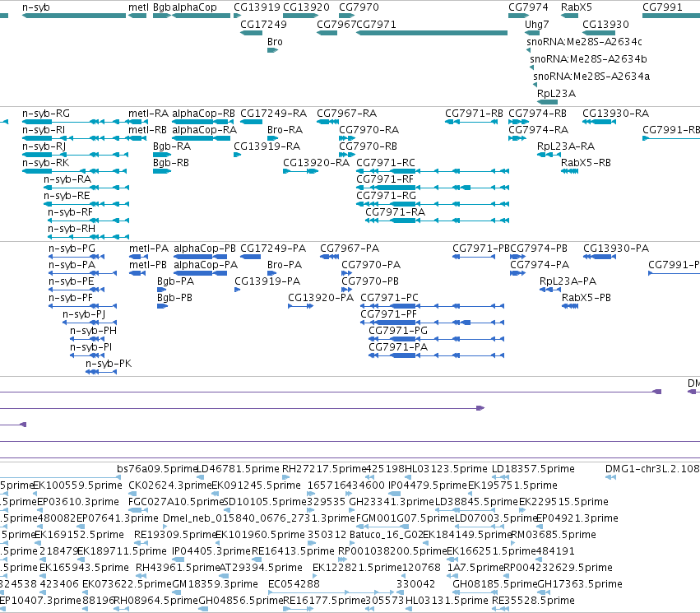Open transcript CG7971-RF label
Screen dimensions: 700x613
coord(385,179)
